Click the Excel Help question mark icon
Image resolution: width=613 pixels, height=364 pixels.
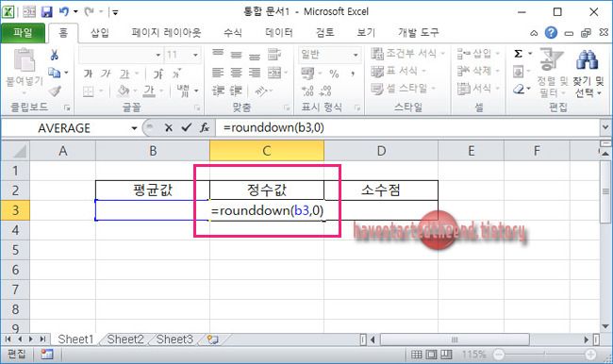click(x=551, y=33)
